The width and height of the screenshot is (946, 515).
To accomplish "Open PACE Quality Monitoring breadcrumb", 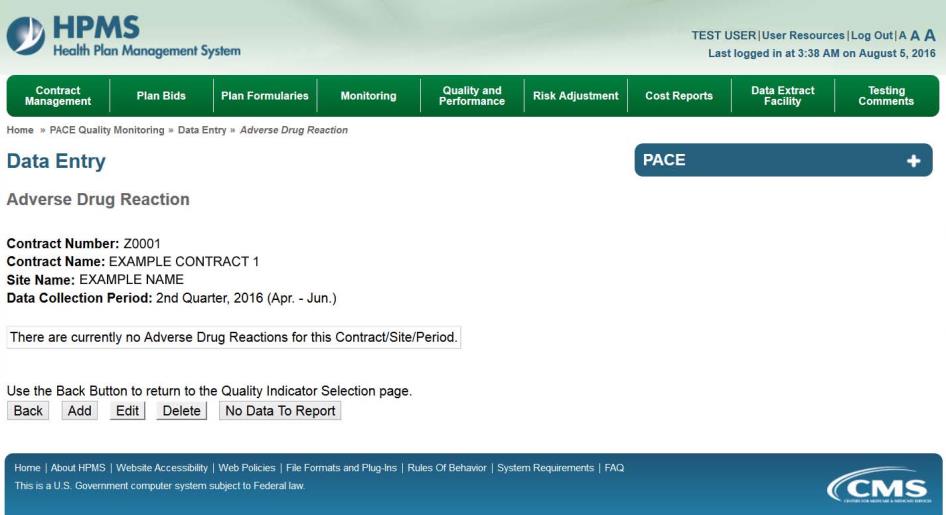I will (x=107, y=130).
